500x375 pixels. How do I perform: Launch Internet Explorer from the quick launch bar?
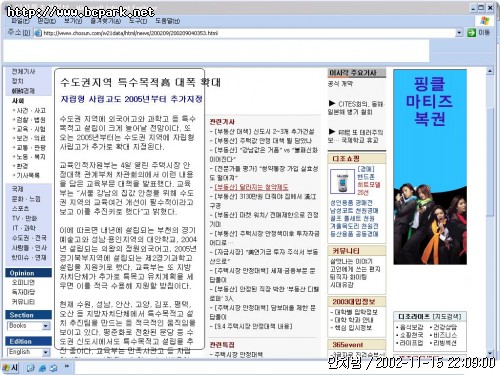click(42, 368)
